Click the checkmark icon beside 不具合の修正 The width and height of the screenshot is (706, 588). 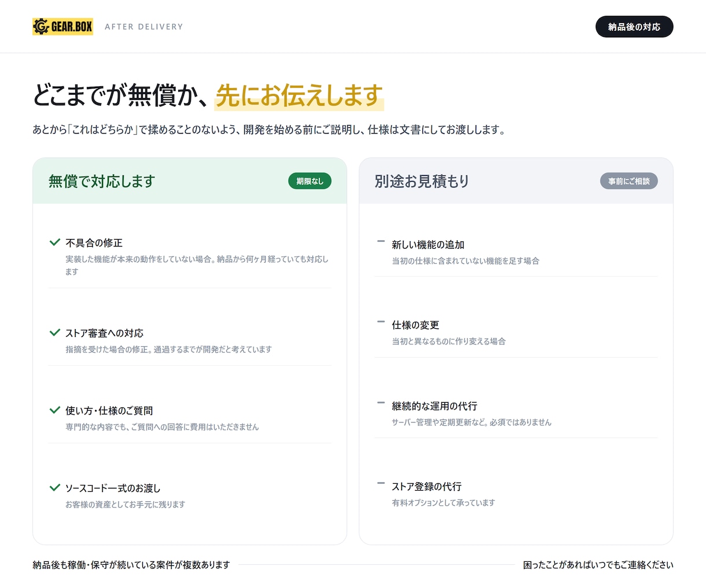(x=55, y=242)
